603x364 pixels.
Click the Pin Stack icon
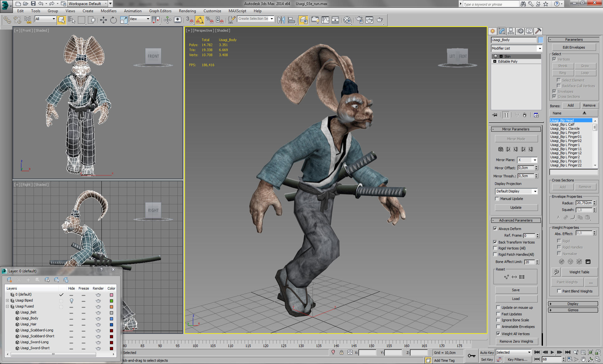point(495,115)
